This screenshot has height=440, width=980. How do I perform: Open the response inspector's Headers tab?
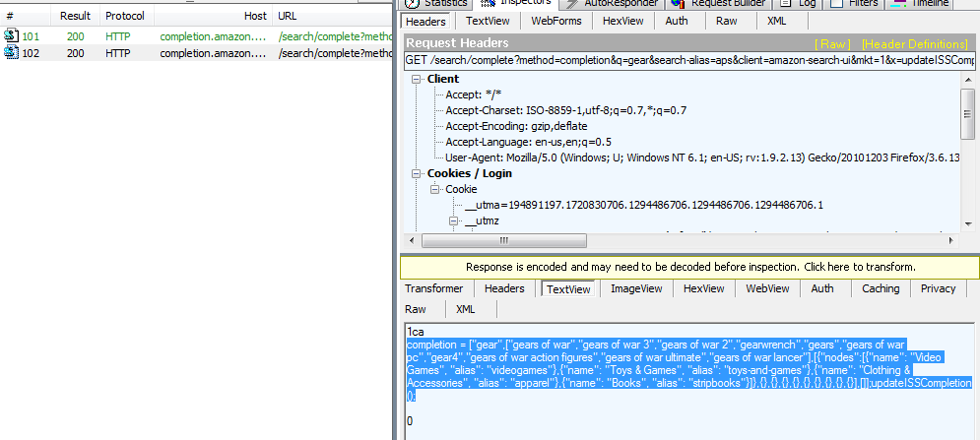pyautogui.click(x=504, y=288)
